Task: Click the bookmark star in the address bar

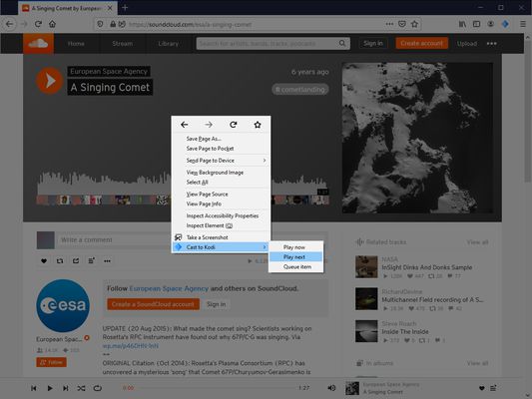Action: coord(414,24)
